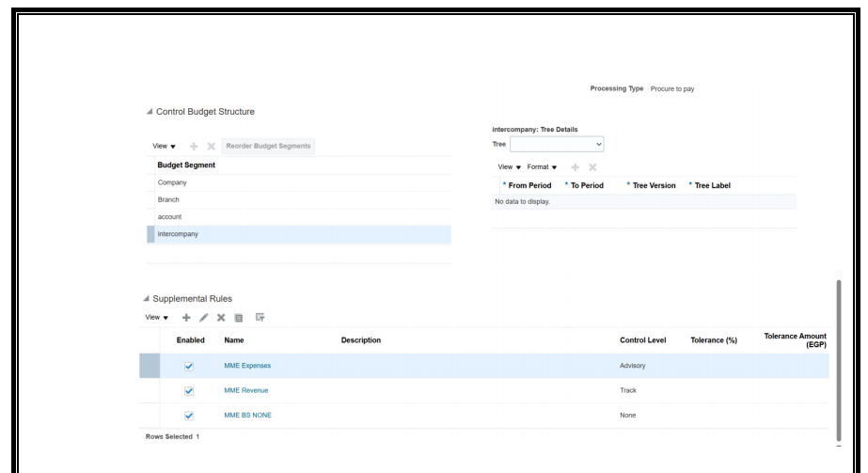Image resolution: width=868 pixels, height=473 pixels.
Task: Click the Detach icon in Supplemental Rules toolbar
Action: 260,318
